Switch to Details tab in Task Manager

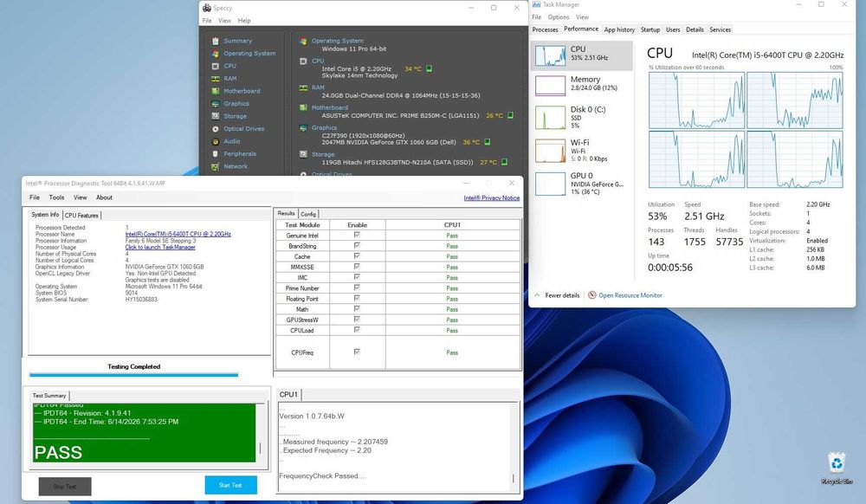[x=695, y=29]
